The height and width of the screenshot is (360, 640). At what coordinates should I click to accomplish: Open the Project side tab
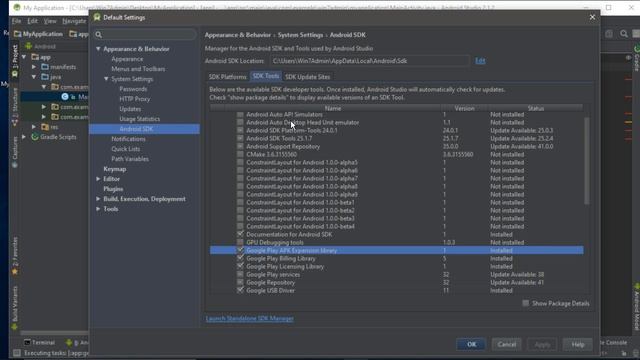(x=15, y=61)
